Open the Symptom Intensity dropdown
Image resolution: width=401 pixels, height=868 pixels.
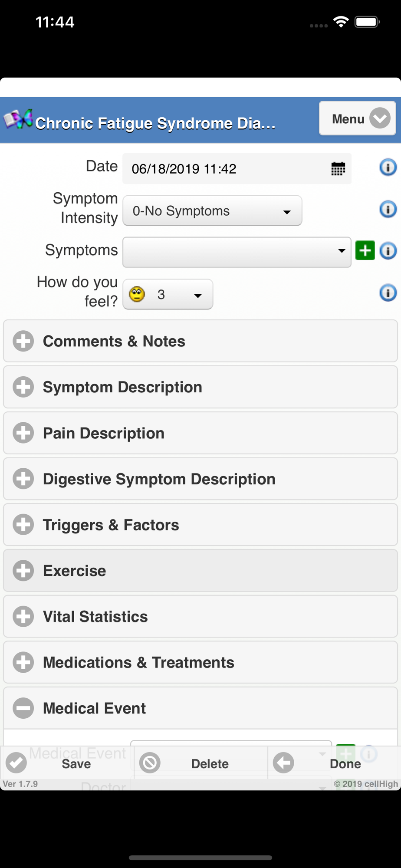point(212,211)
